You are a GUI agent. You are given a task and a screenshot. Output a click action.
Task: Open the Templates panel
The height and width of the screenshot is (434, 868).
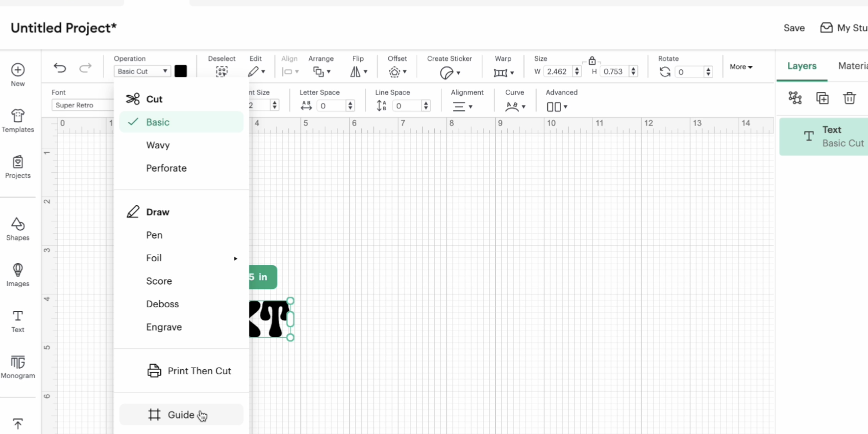[18, 121]
